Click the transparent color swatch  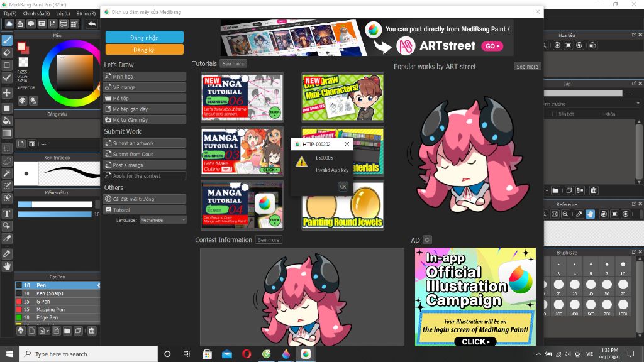tap(23, 62)
